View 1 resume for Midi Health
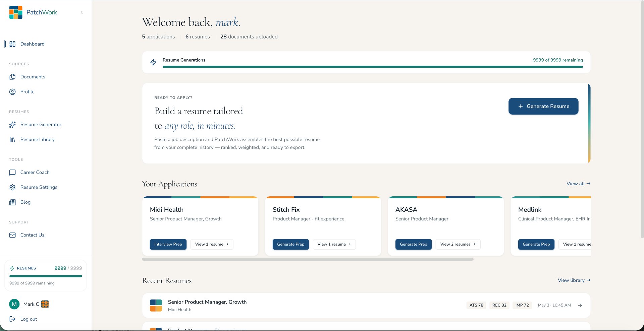The width and height of the screenshot is (644, 331). (x=212, y=244)
